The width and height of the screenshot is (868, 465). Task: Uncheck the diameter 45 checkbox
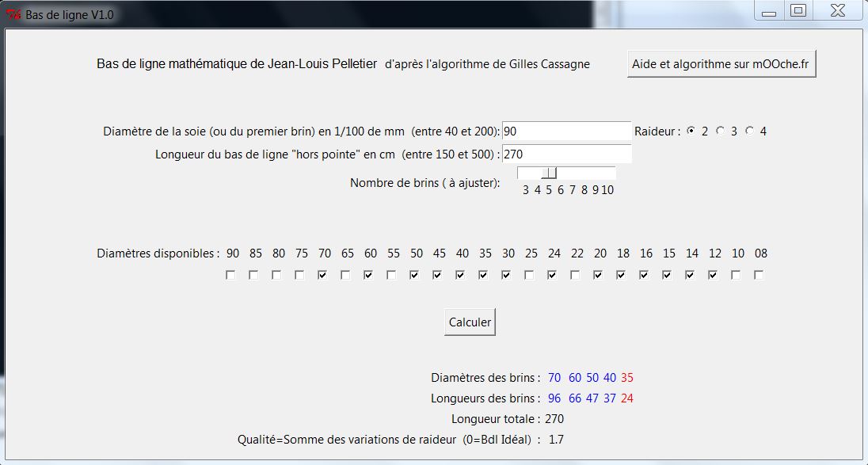pos(437,275)
